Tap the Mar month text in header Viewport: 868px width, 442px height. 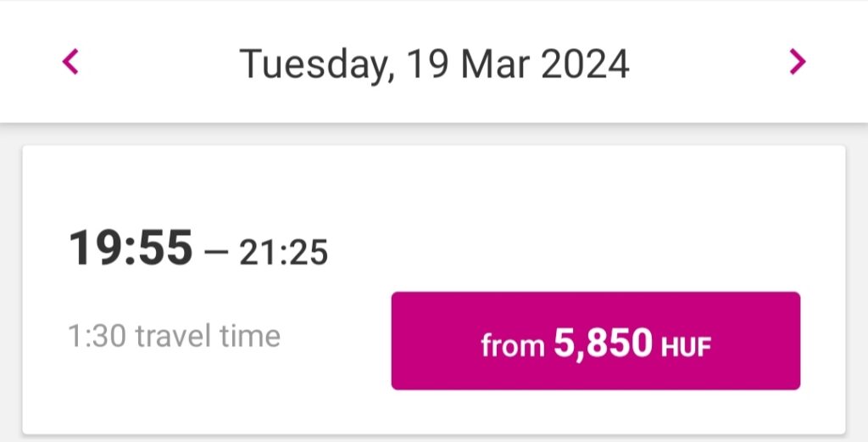495,64
